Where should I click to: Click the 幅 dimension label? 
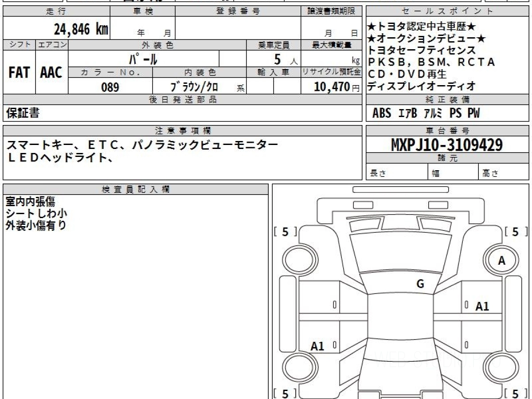436,174
